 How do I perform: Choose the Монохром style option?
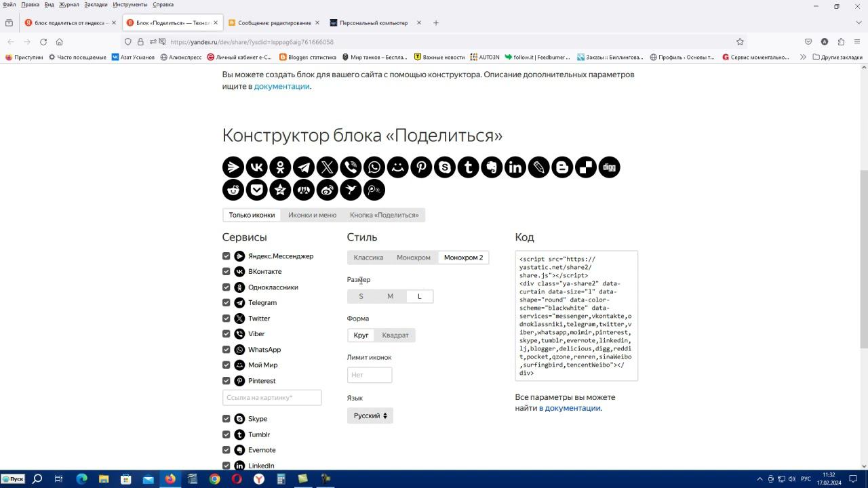pos(414,258)
